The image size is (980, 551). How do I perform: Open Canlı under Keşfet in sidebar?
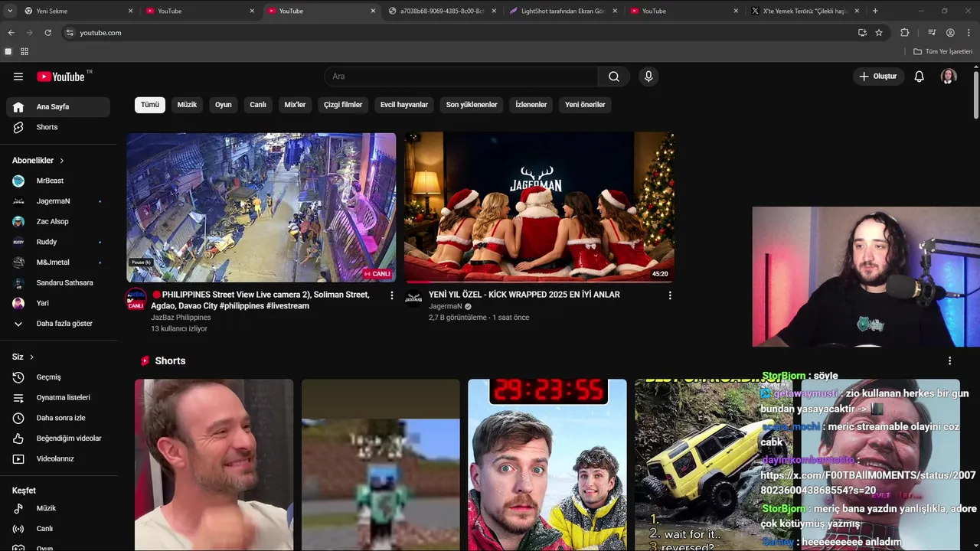pyautogui.click(x=58, y=529)
